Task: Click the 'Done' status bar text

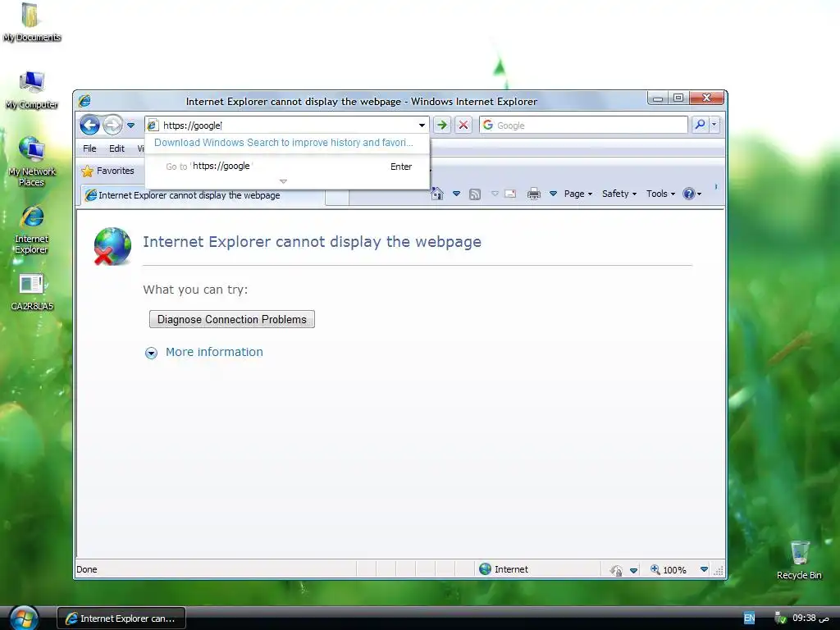Action: [87, 569]
